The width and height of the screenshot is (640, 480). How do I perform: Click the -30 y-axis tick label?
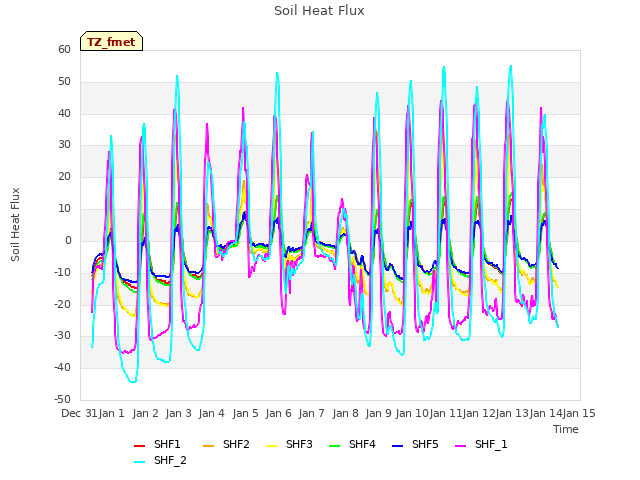click(62, 336)
